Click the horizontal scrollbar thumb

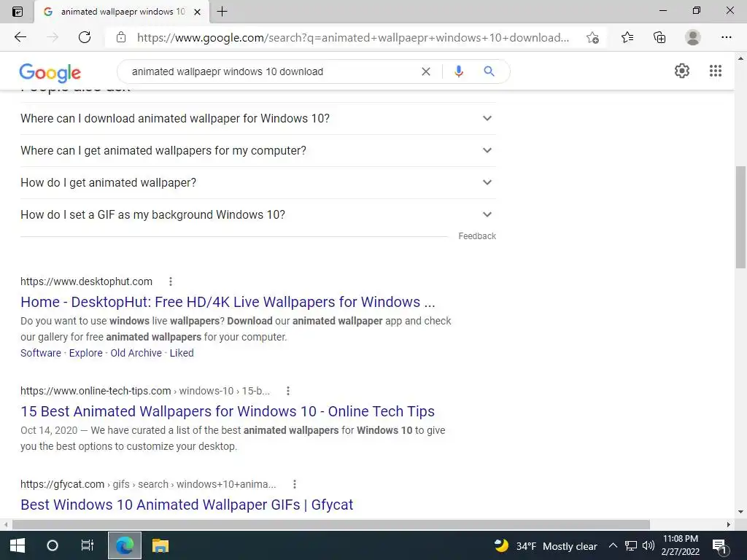click(331, 524)
